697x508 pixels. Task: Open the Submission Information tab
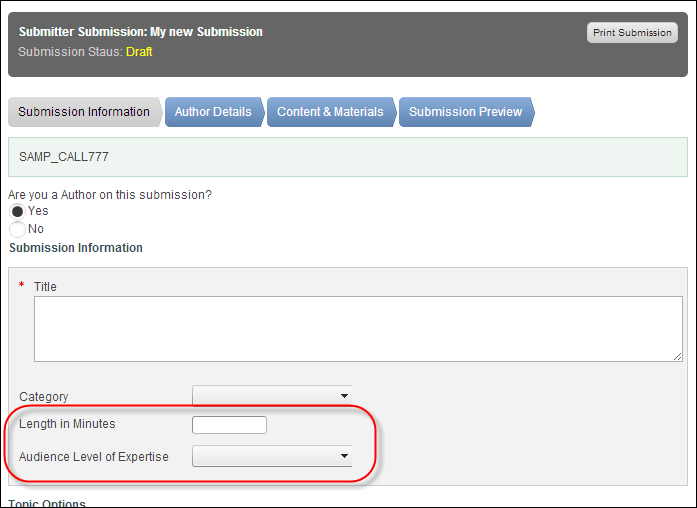coord(84,112)
